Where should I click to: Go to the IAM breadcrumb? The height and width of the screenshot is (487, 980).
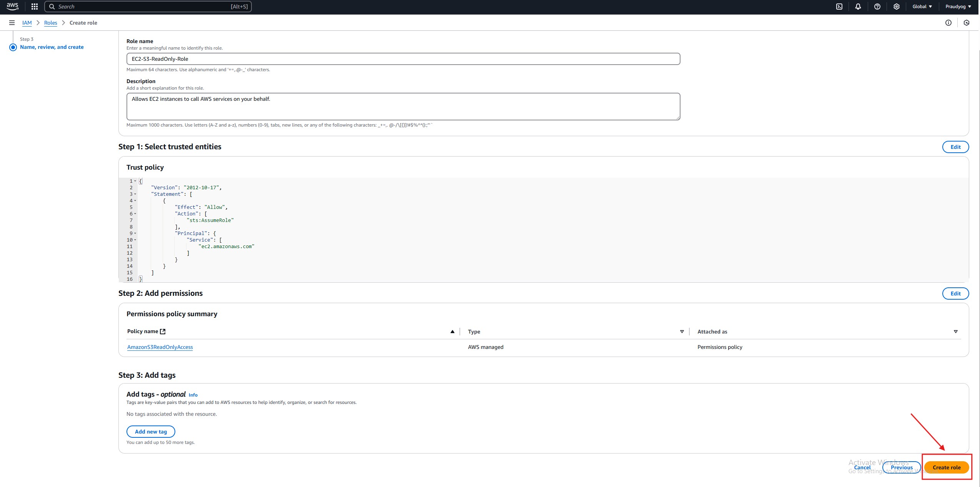pos(27,23)
